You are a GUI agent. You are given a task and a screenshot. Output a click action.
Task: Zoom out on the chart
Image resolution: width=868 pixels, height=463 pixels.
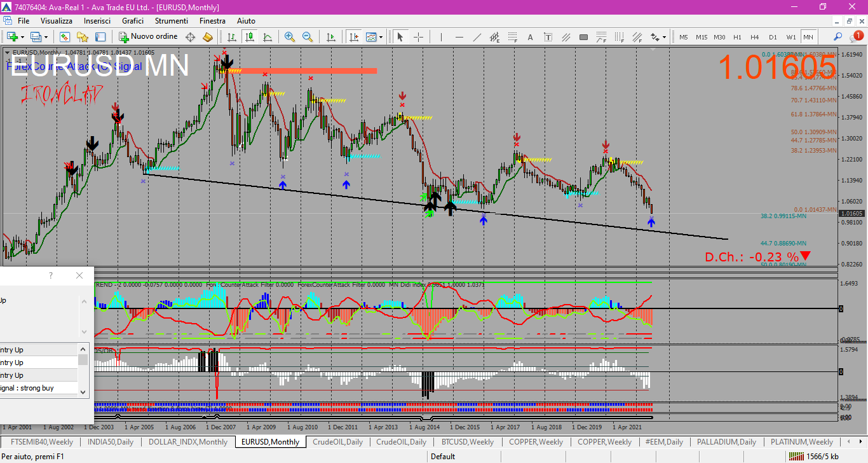click(x=308, y=37)
